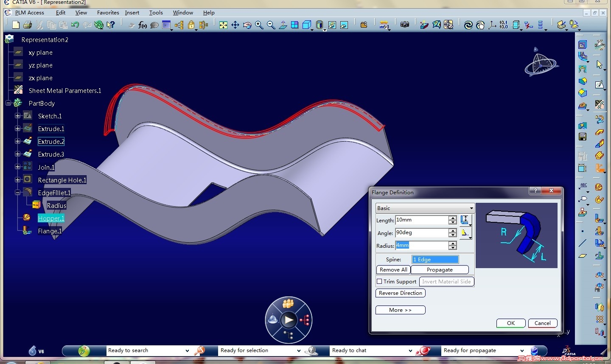Viewport: 611px width, 364px height.
Task: Increase the Length value with up arrow
Action: [453, 218]
